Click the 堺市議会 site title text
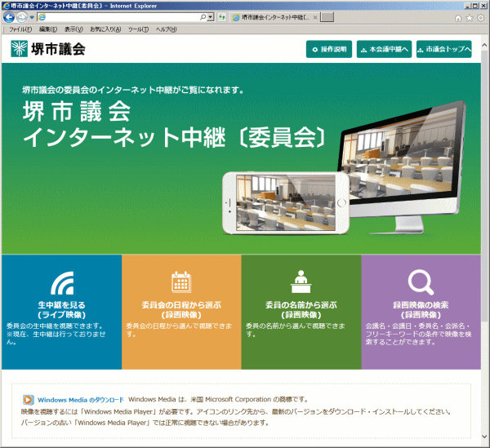Screen dimensions: 490x448 tap(58, 49)
